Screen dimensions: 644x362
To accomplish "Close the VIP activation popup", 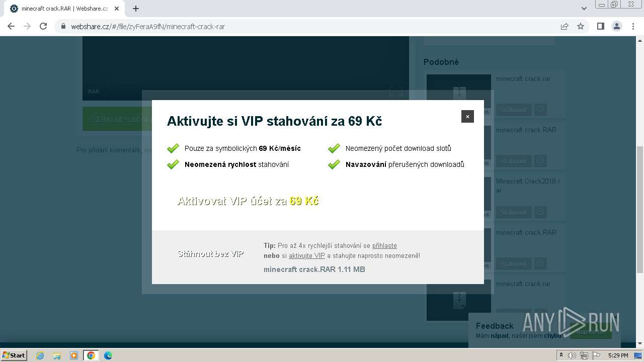I will pos(467,116).
